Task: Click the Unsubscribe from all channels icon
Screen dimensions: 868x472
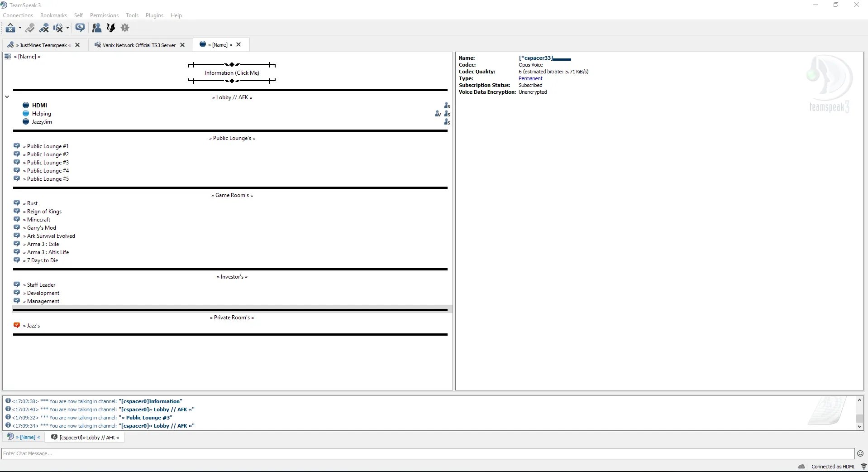Action: [44, 28]
